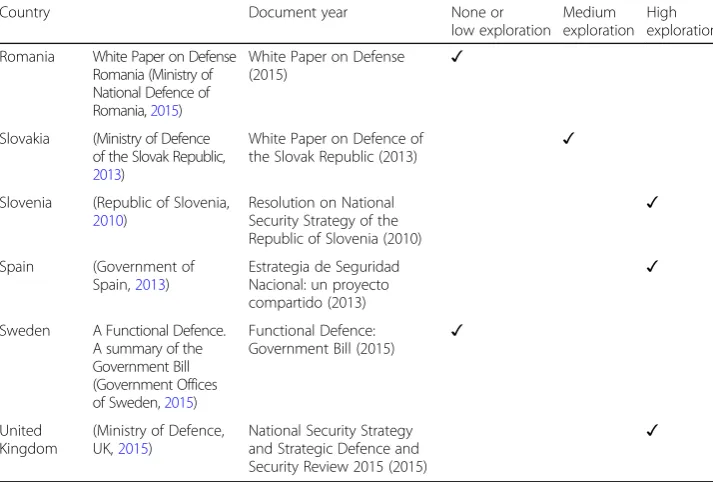Image resolution: width=713 pixels, height=482 pixels.
Task: Select the Sweden country cell
Action: coord(25,331)
